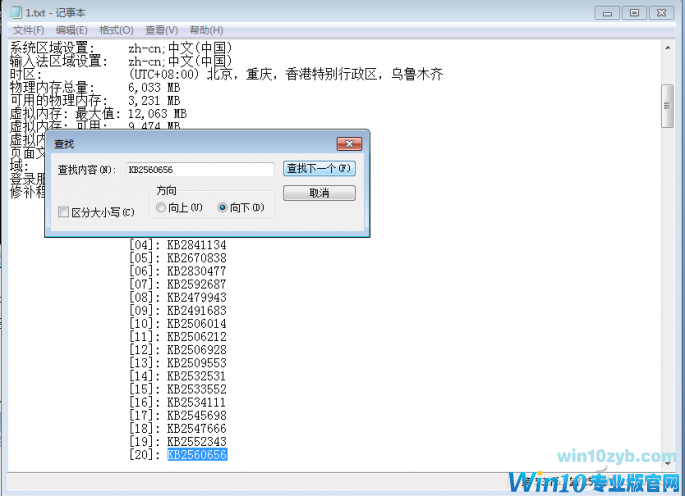Click the 物理内存总量 label text
The height and width of the screenshot is (496, 685).
tap(52, 87)
